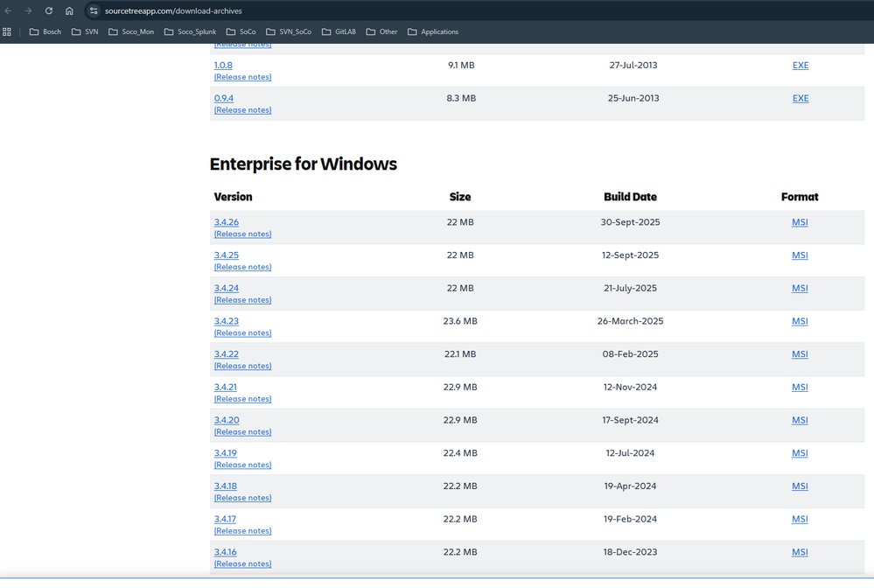Open the SVN bookmarks folder icon
Image resolution: width=874 pixels, height=588 pixels.
84,31
